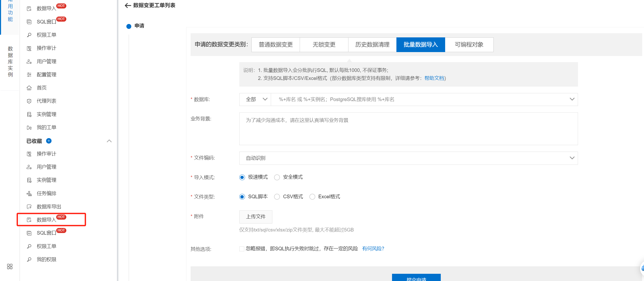Open the 文件编码 自动识别 dropdown
The image size is (644, 281).
click(x=409, y=158)
